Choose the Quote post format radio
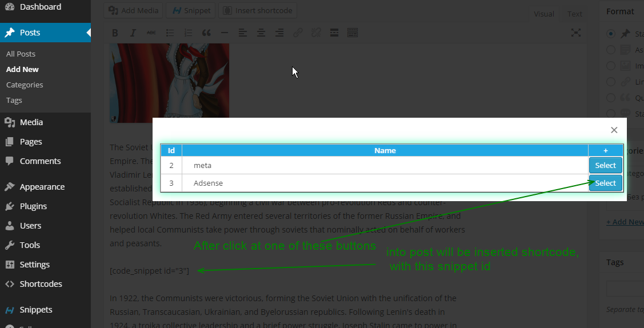This screenshot has height=328, width=644. [x=611, y=98]
